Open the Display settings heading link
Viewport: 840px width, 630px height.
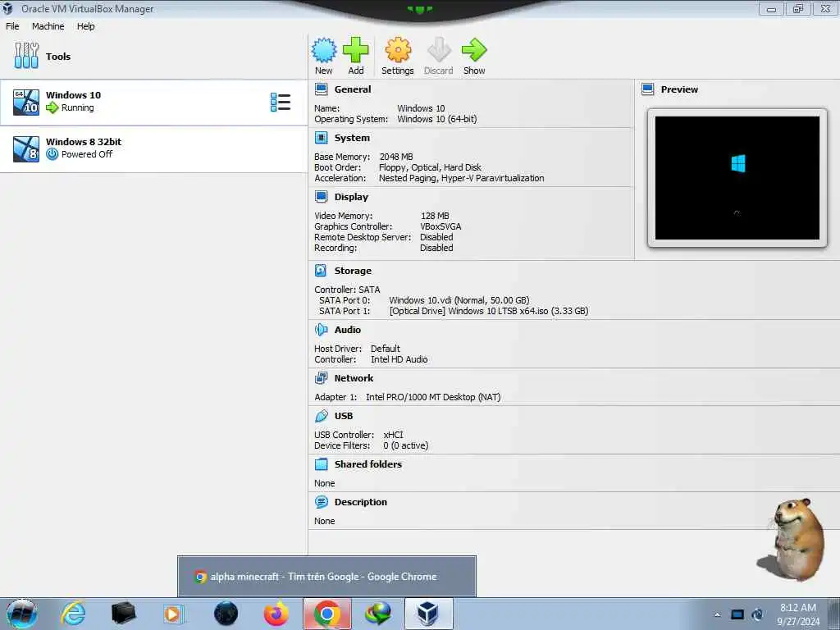[351, 197]
